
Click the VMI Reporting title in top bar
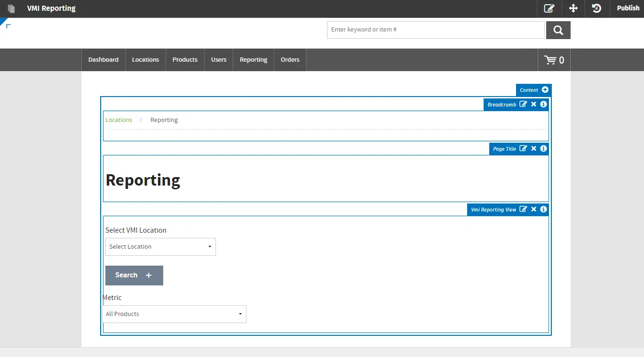tap(51, 8)
